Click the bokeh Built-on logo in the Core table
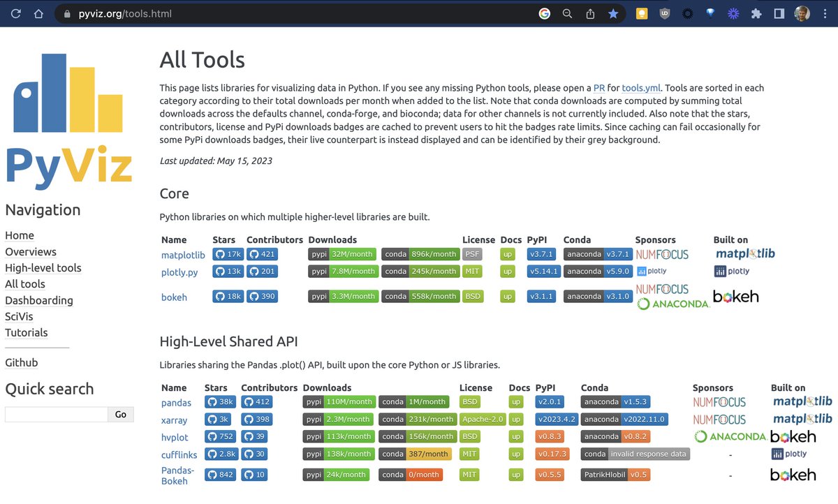The width and height of the screenshot is (838, 504). coord(736,297)
